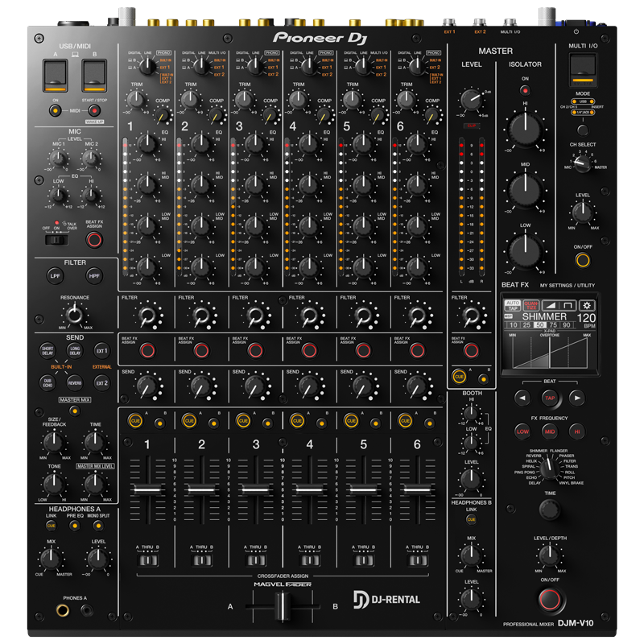
Task: Click the Multi I/O LEVEL knob
Action: click(x=582, y=213)
